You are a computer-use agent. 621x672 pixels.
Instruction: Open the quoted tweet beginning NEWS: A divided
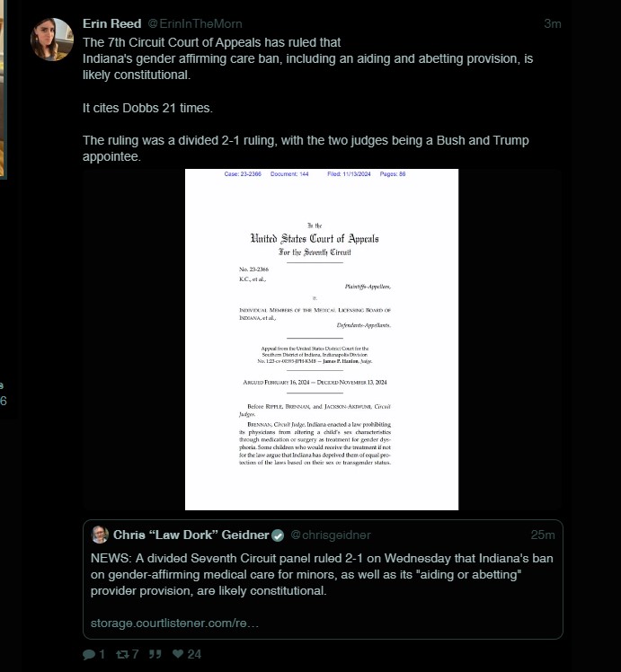(x=323, y=579)
